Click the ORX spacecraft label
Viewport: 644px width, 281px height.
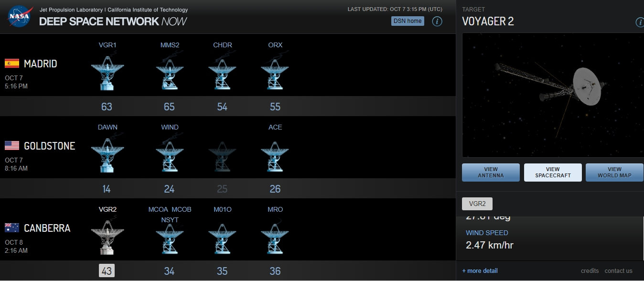(275, 45)
